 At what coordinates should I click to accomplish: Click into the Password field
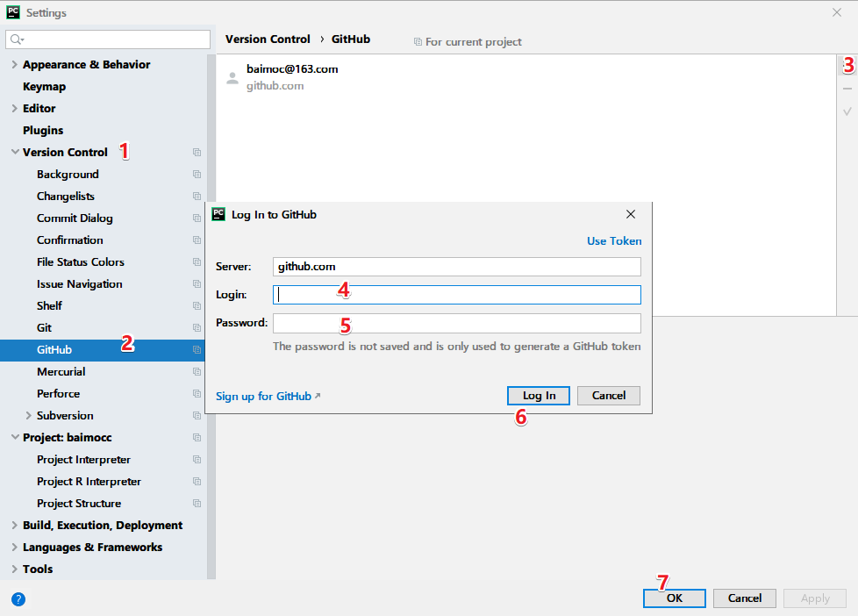[457, 323]
